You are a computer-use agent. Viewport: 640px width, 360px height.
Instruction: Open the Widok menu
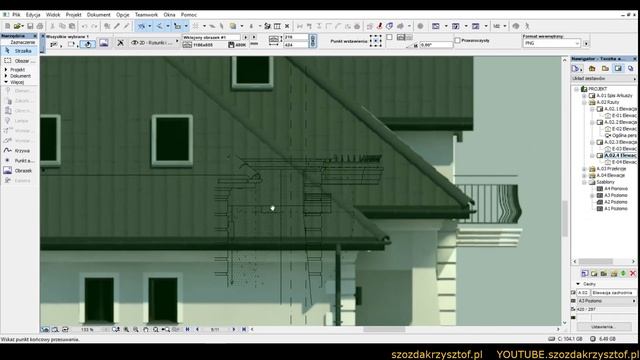[x=53, y=15]
